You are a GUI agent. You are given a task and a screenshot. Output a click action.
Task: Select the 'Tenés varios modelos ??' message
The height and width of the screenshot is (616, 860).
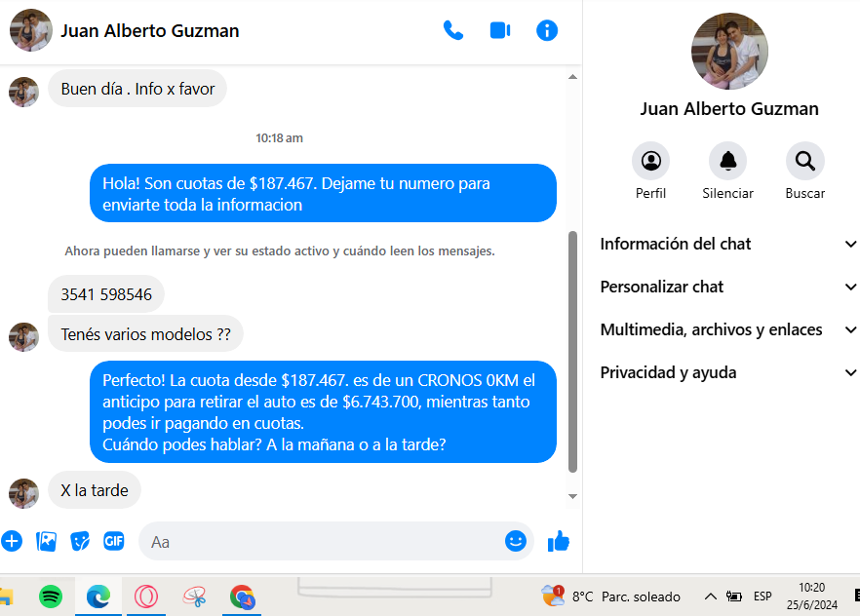145,333
